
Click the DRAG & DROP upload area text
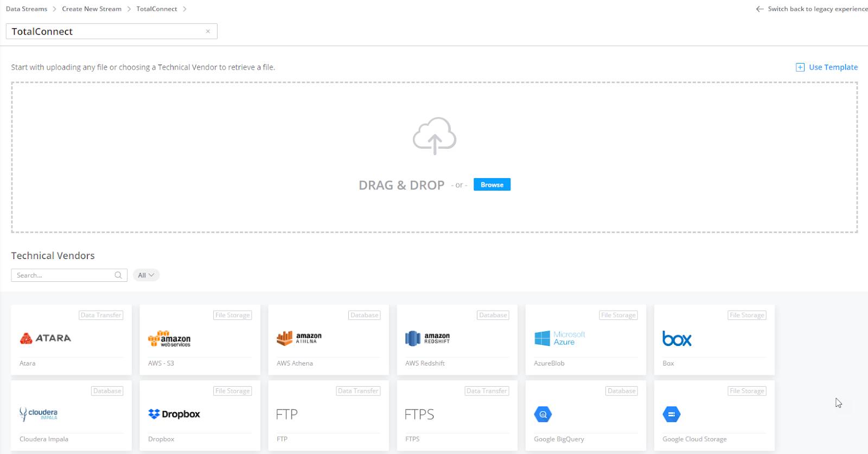(x=401, y=185)
